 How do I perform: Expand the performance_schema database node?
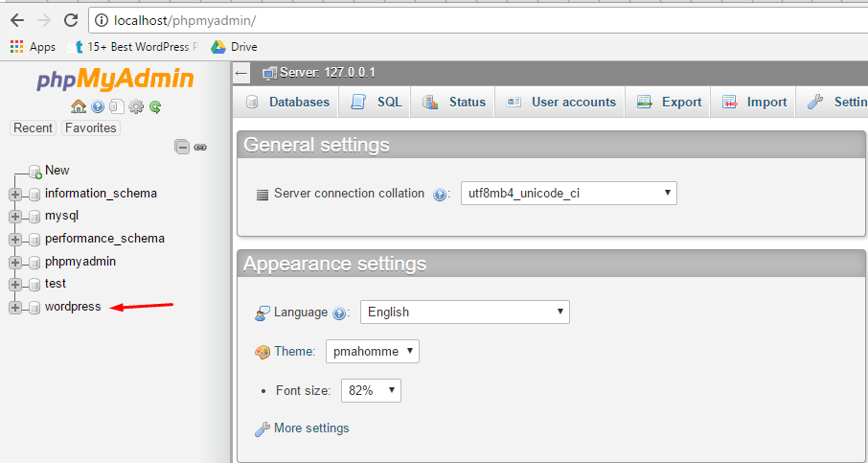pyautogui.click(x=15, y=240)
